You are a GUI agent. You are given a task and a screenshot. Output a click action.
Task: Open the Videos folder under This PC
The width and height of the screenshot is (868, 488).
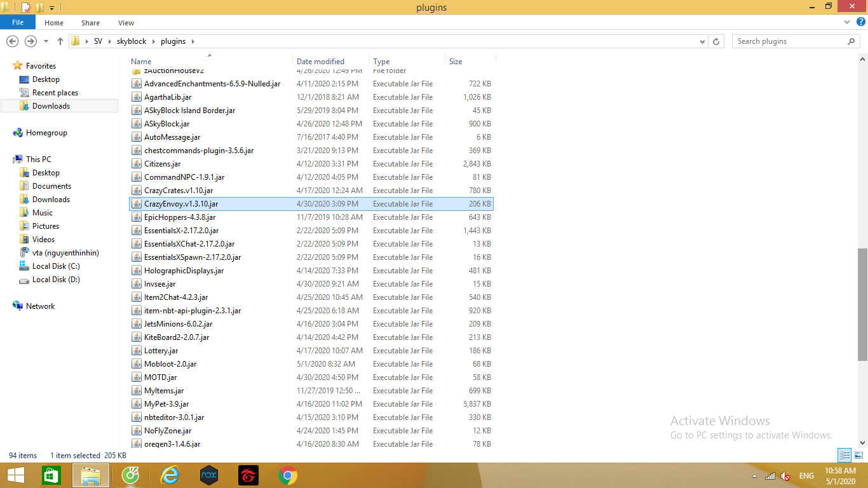pos(43,240)
